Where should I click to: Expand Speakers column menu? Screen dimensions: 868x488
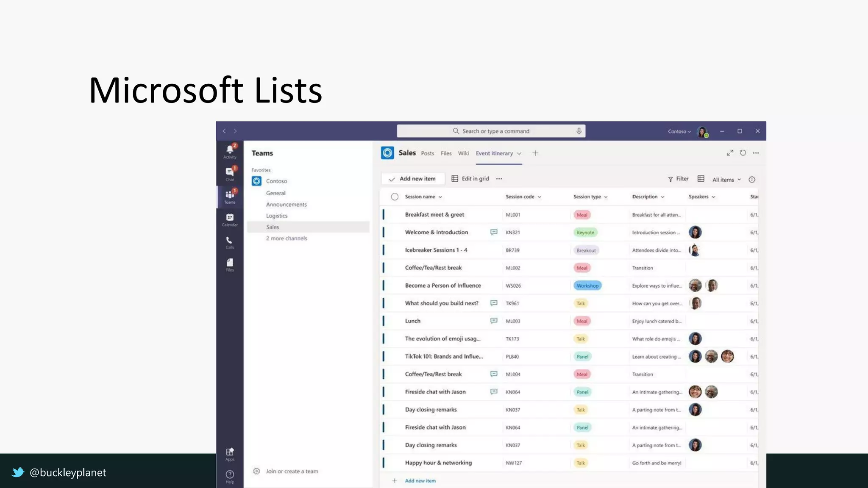713,197
